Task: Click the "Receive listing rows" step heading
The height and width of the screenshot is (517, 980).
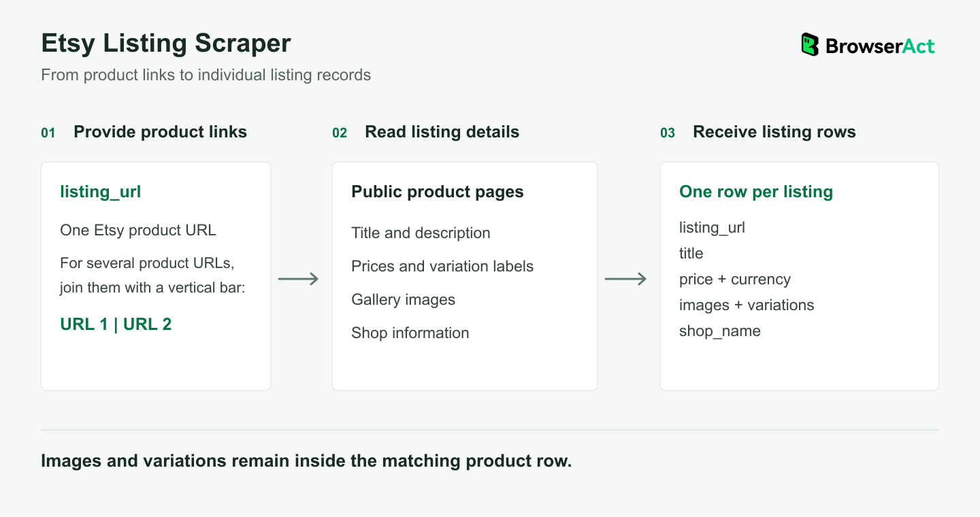Action: click(774, 132)
